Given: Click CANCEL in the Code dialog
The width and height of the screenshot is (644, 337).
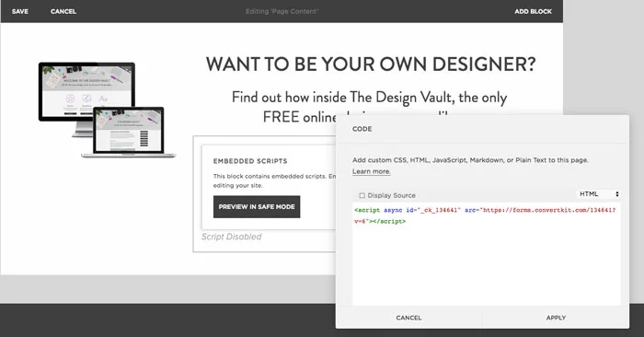Looking at the screenshot, I should 408,318.
